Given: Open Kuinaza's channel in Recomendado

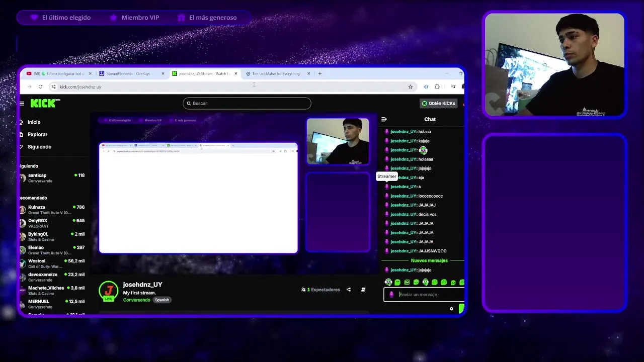Looking at the screenshot, I should click(x=53, y=210).
